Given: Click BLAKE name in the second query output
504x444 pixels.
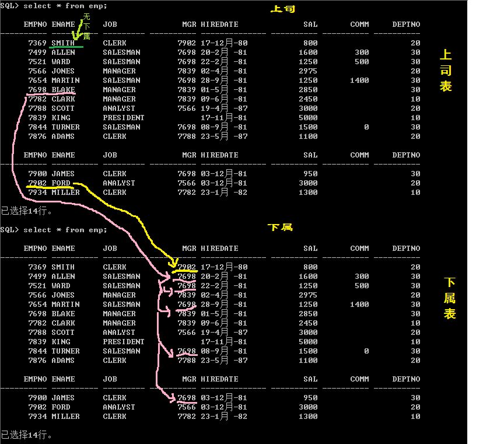Looking at the screenshot, I should click(63, 313).
